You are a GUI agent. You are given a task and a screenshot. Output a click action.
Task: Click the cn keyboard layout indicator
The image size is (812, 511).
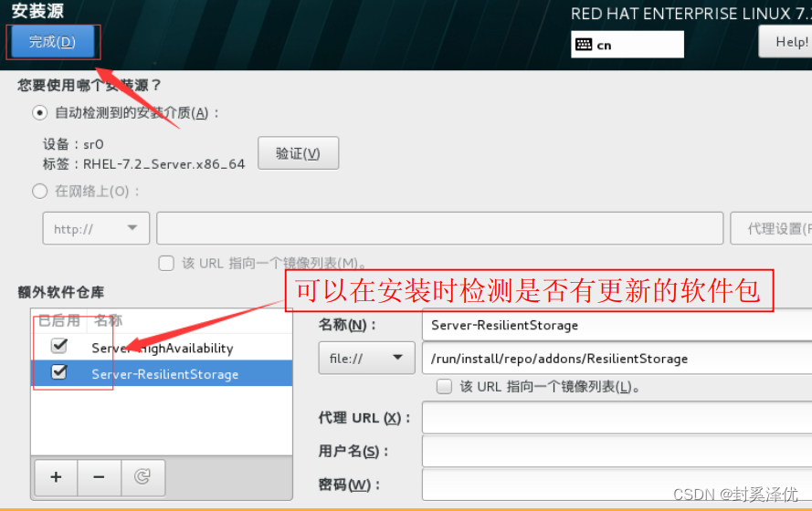pos(627,45)
